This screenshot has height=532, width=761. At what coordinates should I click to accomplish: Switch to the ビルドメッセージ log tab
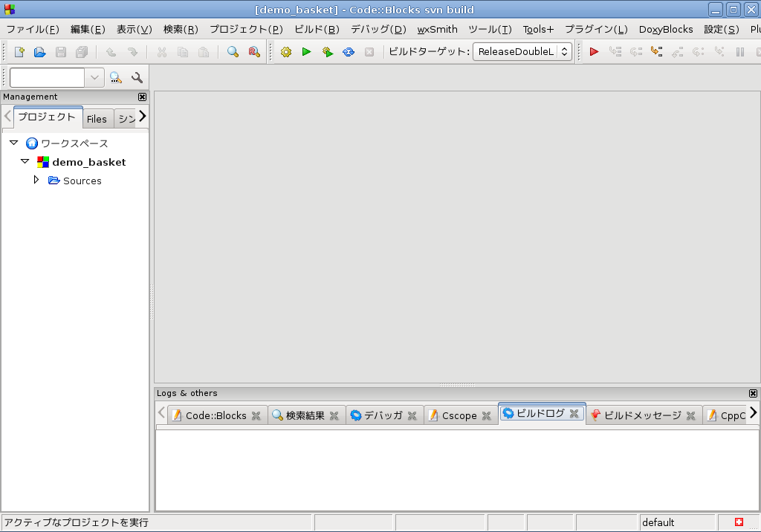pos(643,415)
